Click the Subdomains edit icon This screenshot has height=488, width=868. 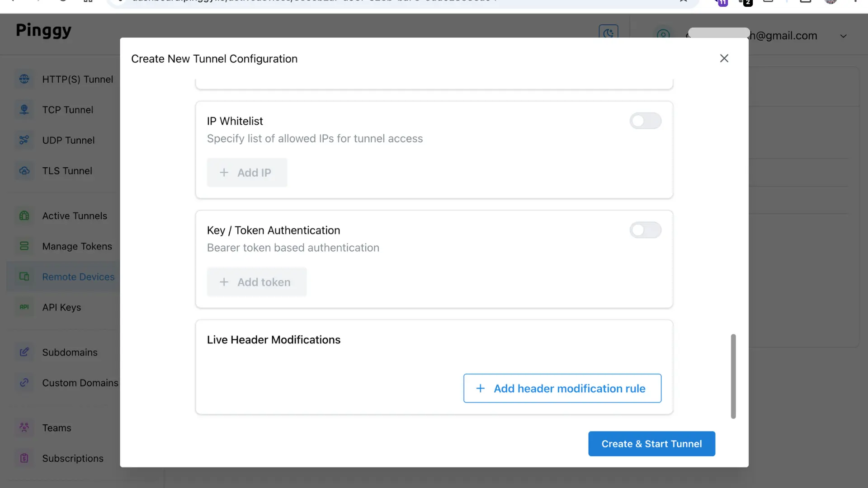(24, 352)
